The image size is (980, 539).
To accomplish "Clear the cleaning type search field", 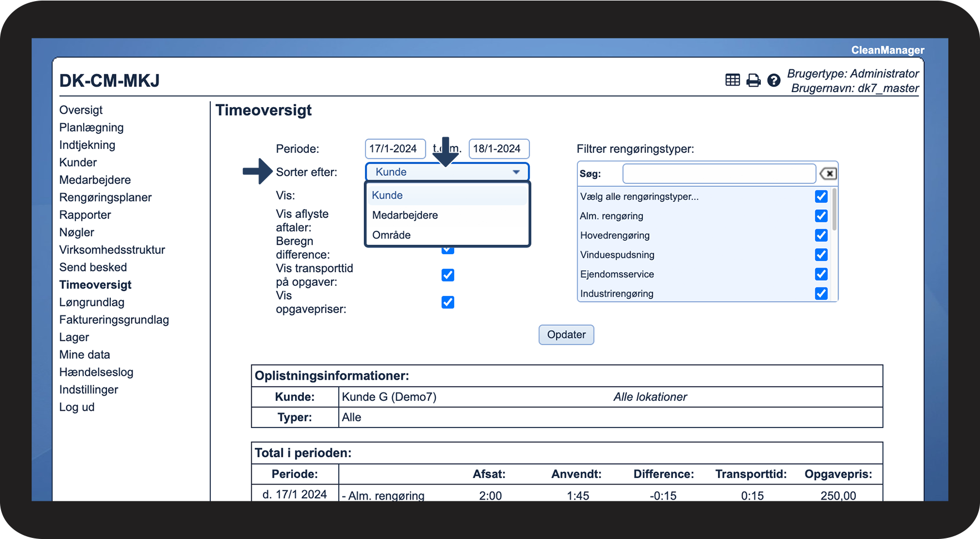I will (x=828, y=174).
